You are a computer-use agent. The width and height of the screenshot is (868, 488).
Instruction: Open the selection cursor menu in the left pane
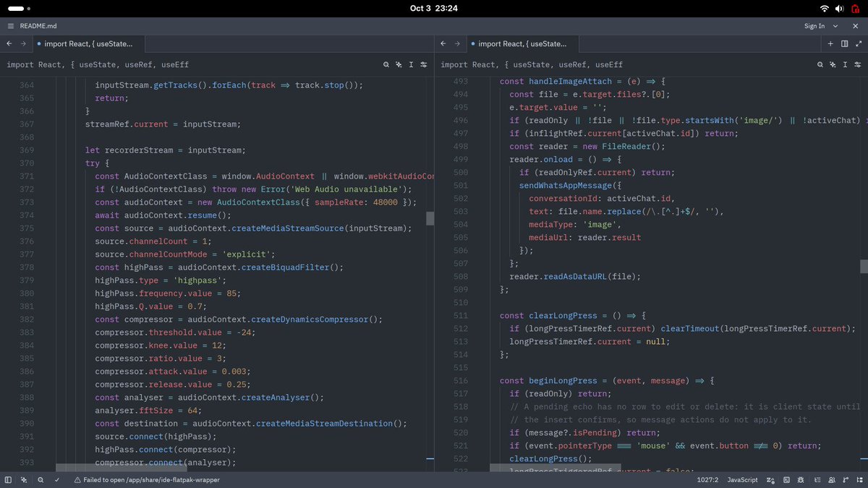pos(411,64)
